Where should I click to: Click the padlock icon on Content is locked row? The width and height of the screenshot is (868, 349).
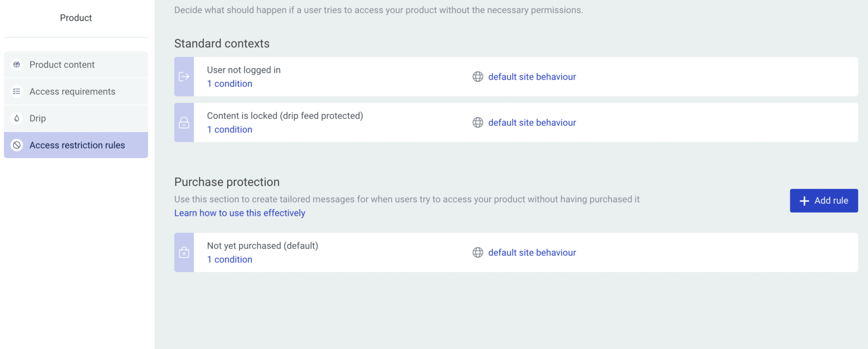pos(184,123)
